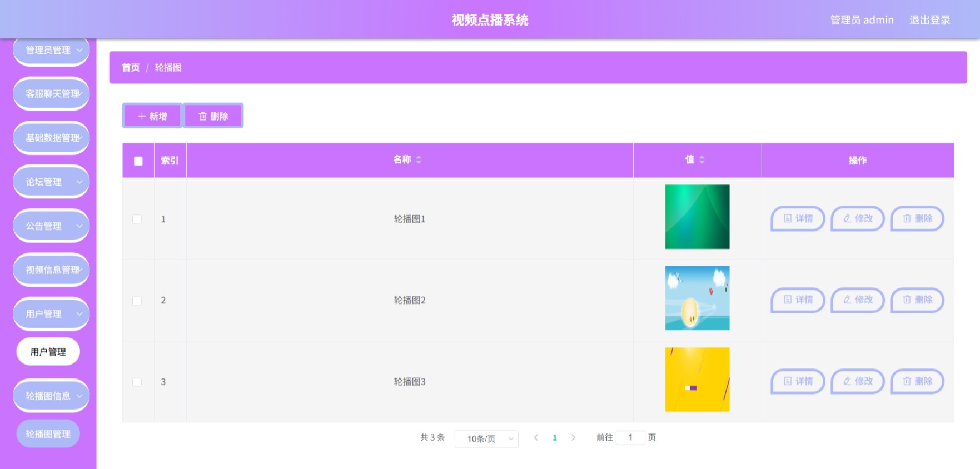Go to previous page arrow
Viewport: 980px width, 469px height.
point(536,438)
